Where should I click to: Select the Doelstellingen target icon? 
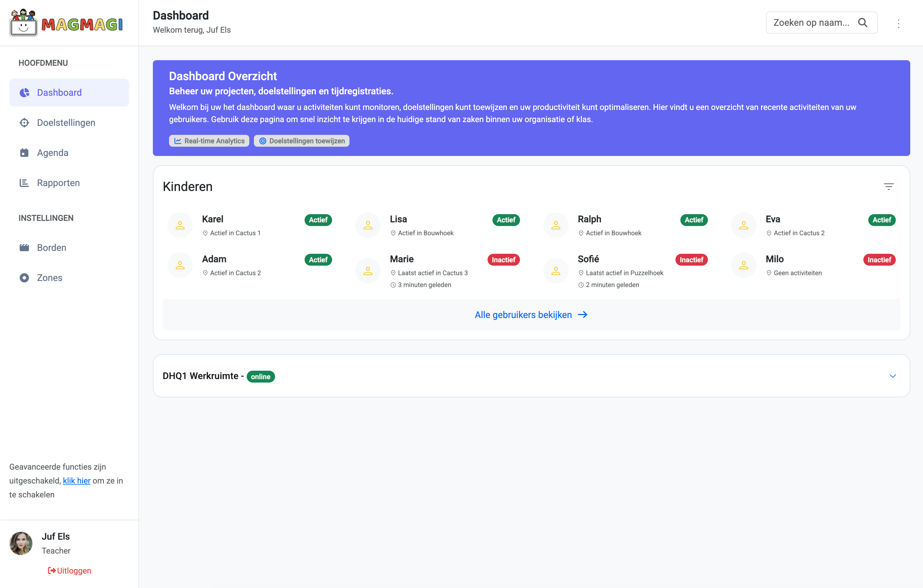click(x=24, y=123)
